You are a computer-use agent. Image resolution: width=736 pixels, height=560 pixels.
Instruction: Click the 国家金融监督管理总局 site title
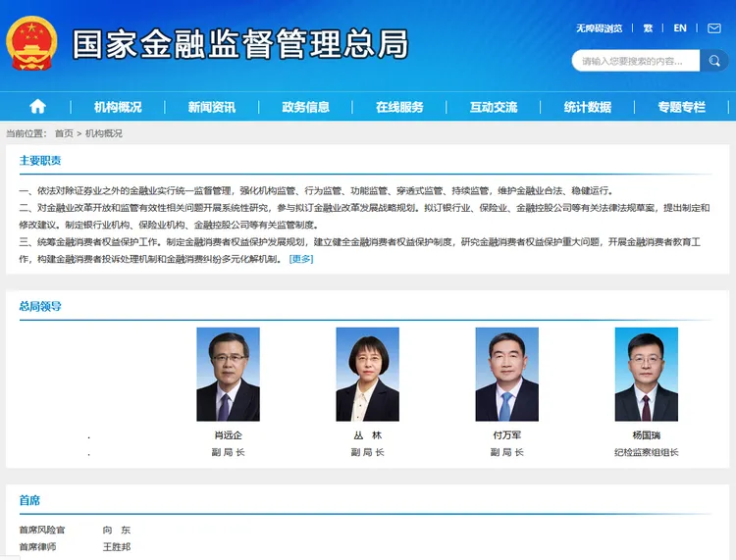coord(240,44)
